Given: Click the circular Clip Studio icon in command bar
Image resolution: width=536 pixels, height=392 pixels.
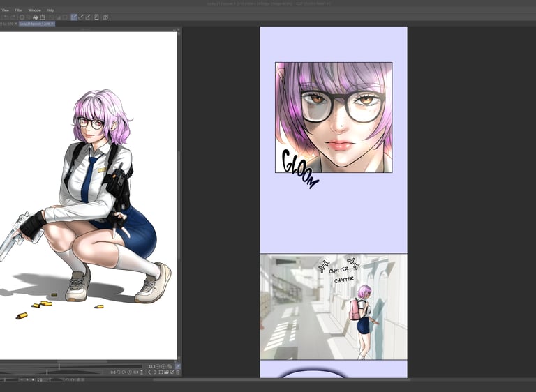Looking at the screenshot, I should (x=22, y=17).
